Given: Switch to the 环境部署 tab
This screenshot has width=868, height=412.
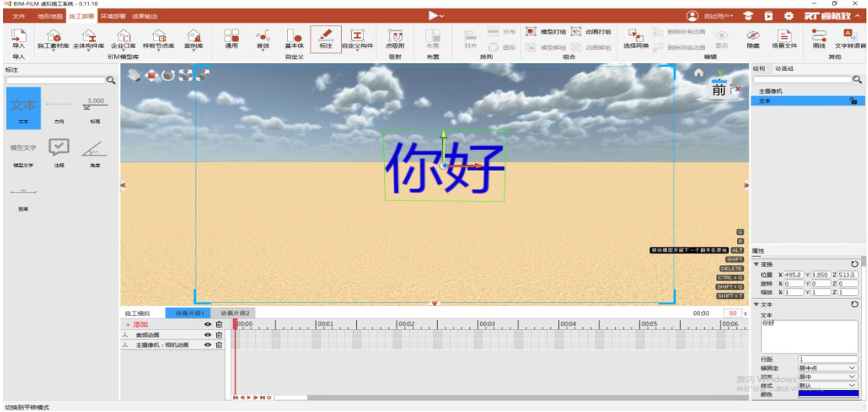Looking at the screenshot, I should [113, 16].
